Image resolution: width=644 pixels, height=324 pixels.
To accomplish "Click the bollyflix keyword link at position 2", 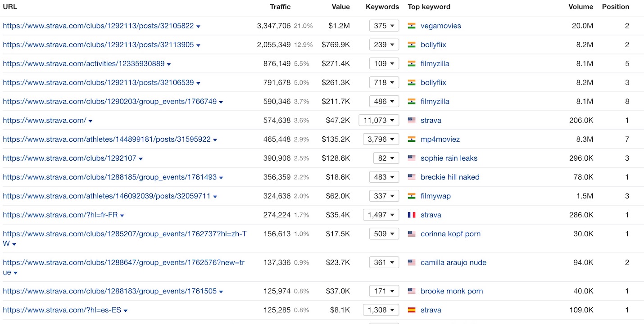I will coord(433,45).
